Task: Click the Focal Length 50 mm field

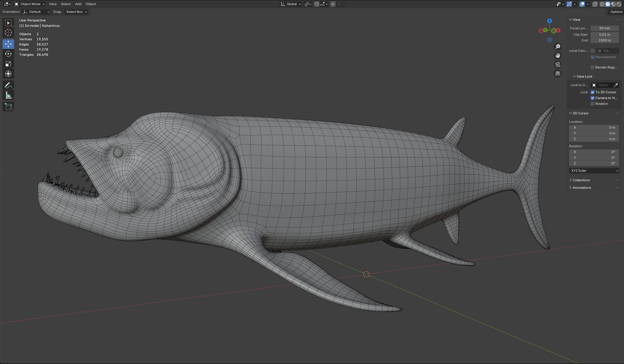Action: 605,28
